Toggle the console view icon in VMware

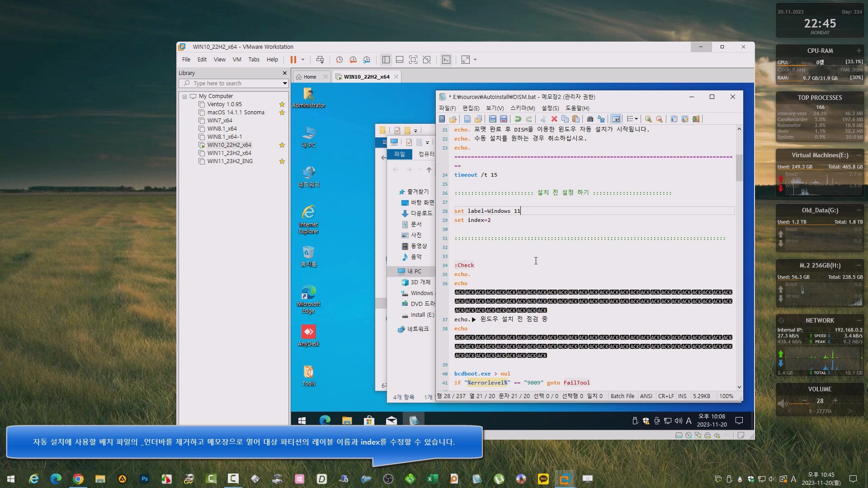[446, 60]
